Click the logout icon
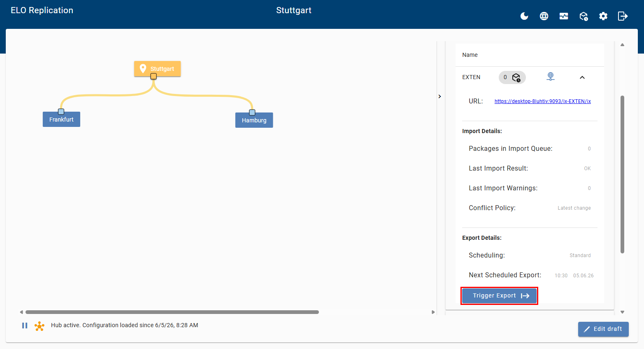The width and height of the screenshot is (644, 349). [623, 16]
